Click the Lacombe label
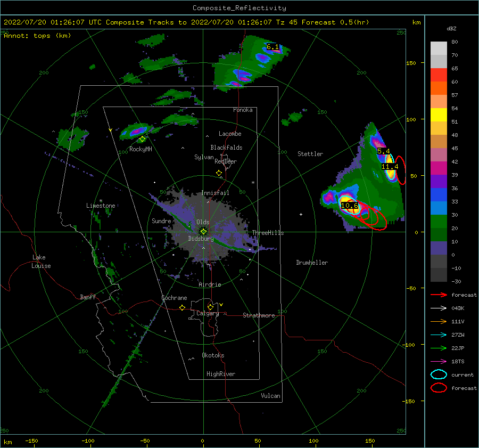Image resolution: width=479 pixels, height=448 pixels. pos(230,134)
